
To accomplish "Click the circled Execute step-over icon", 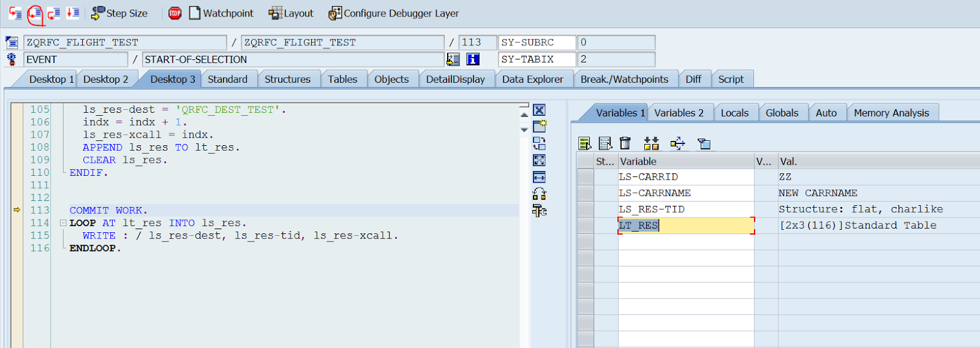I will click(36, 13).
